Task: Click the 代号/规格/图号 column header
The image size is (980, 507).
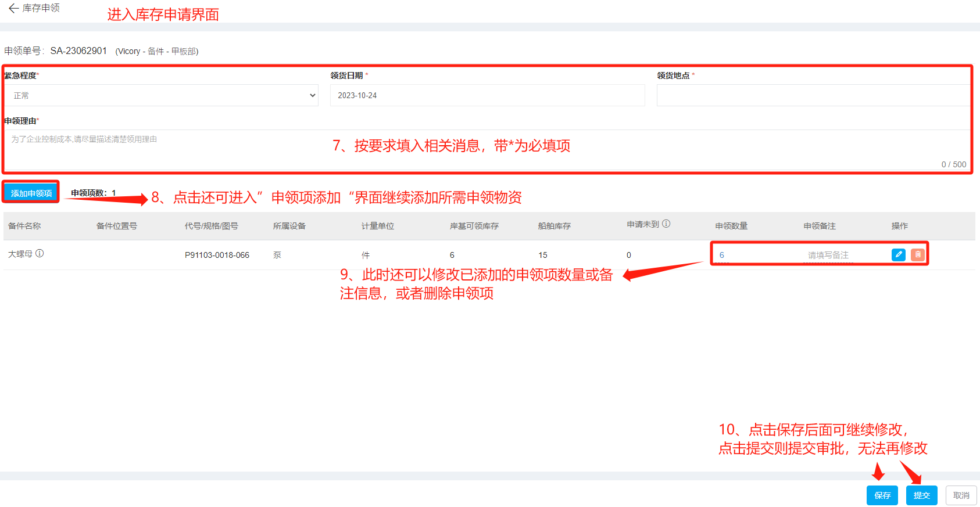Action: [x=212, y=226]
